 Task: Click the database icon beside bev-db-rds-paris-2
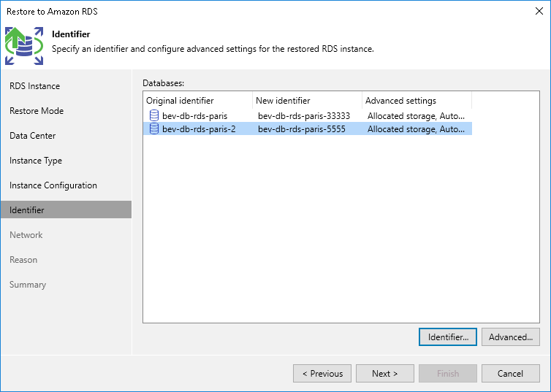[x=153, y=128]
